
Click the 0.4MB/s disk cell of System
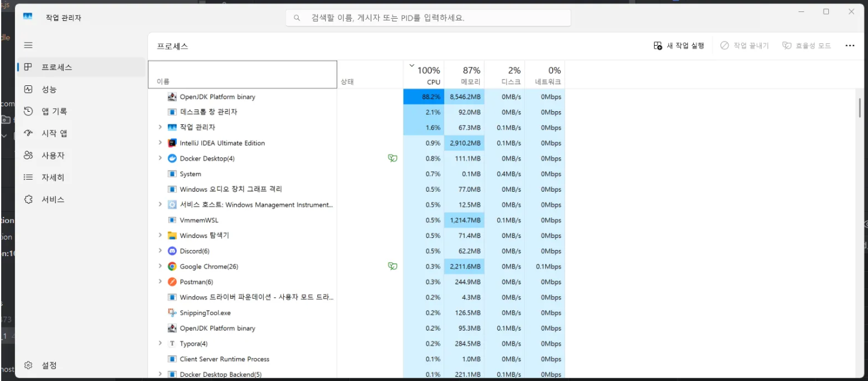click(x=504, y=174)
